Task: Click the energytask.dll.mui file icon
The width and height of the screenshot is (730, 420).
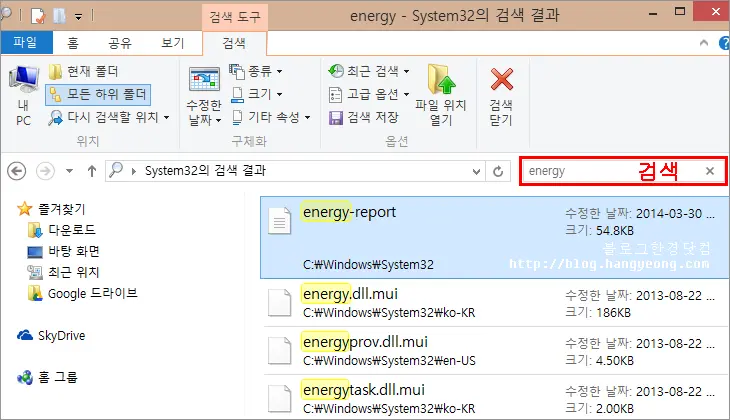Action: click(280, 399)
